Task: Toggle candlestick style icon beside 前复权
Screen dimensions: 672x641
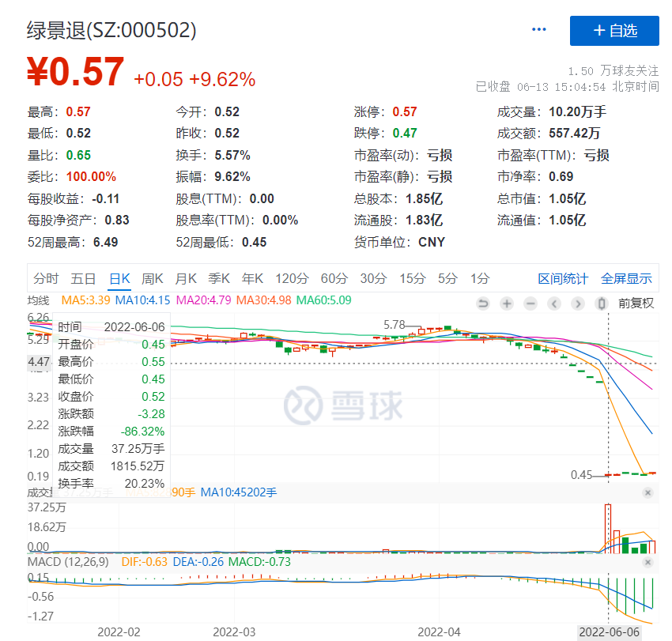Action: tap(602, 304)
